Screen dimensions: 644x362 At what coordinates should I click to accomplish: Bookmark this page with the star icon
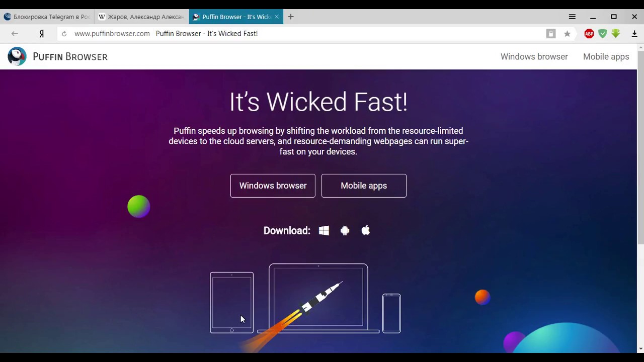point(567,34)
